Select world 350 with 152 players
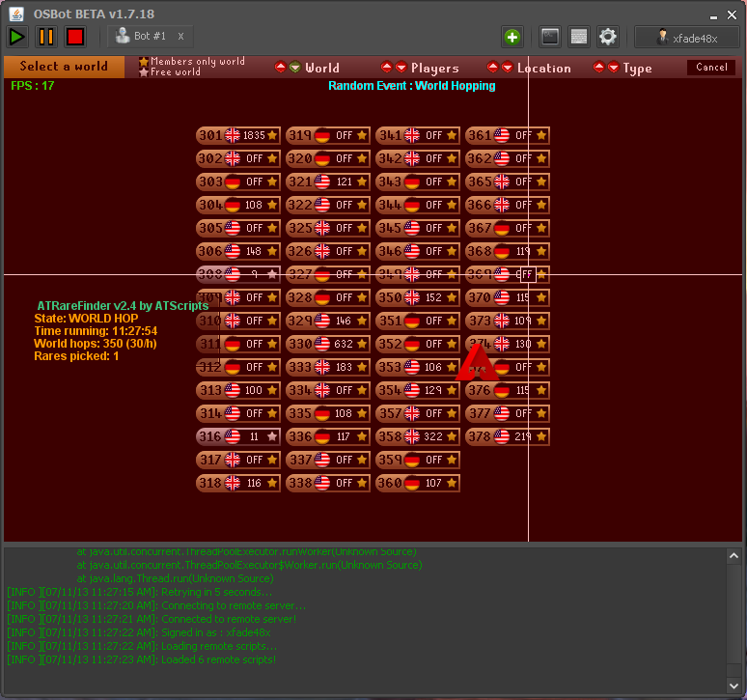The width and height of the screenshot is (747, 700). coord(418,297)
